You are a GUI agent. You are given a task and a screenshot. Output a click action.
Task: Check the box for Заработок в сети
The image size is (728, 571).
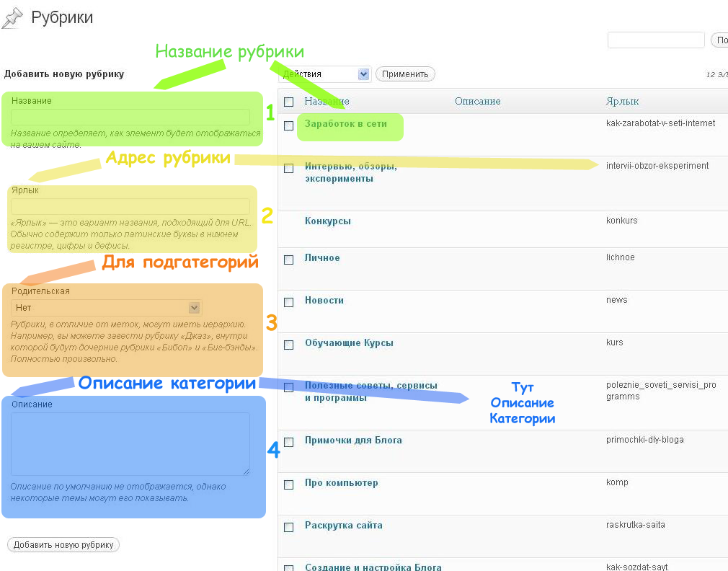coord(288,125)
